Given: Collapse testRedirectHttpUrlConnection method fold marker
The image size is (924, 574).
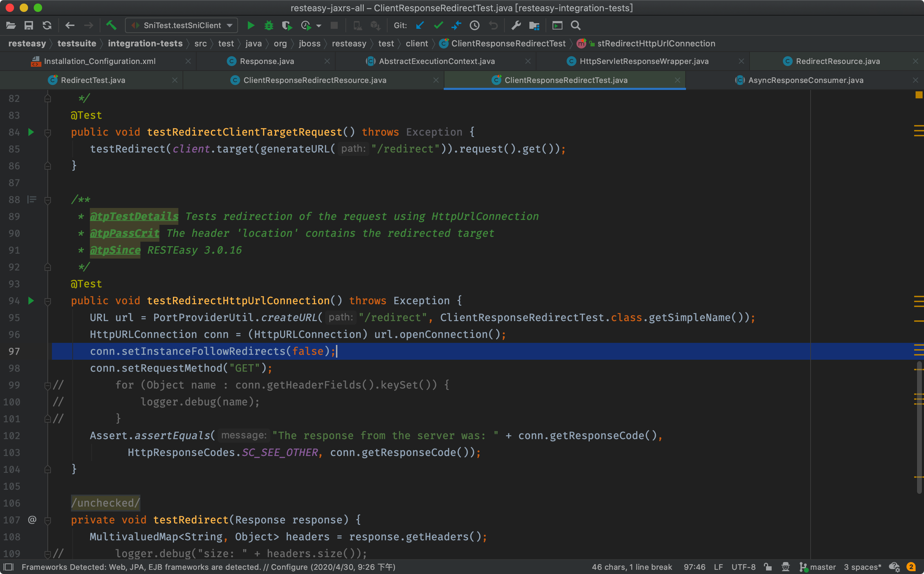Looking at the screenshot, I should [x=48, y=301].
